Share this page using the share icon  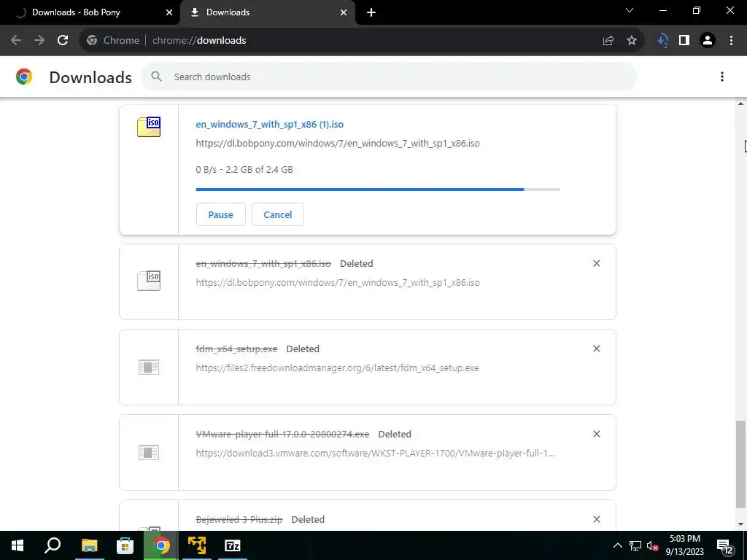608,41
